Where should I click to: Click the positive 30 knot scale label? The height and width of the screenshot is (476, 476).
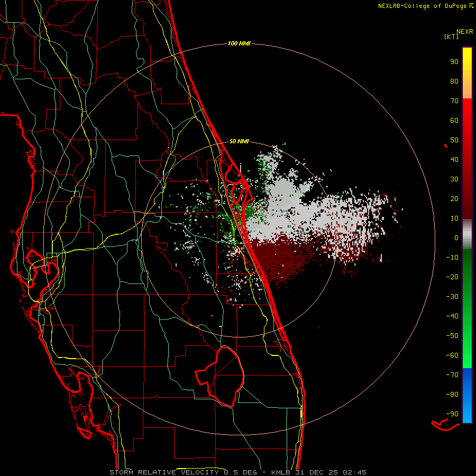454,179
